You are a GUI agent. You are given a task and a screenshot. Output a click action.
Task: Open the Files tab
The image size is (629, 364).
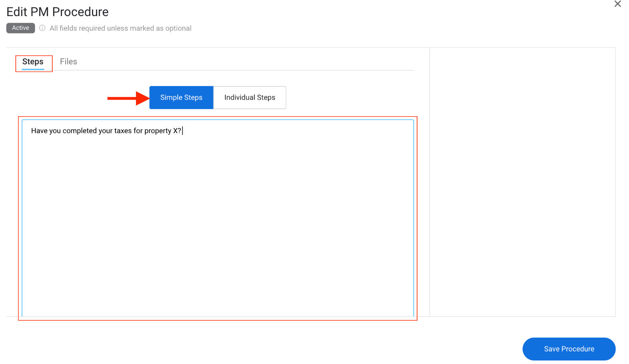(x=68, y=62)
